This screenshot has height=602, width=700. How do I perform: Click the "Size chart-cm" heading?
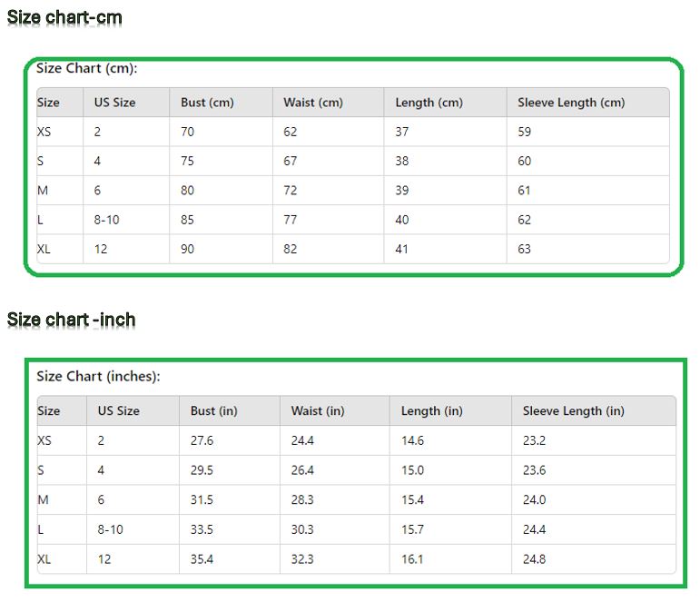pos(64,17)
